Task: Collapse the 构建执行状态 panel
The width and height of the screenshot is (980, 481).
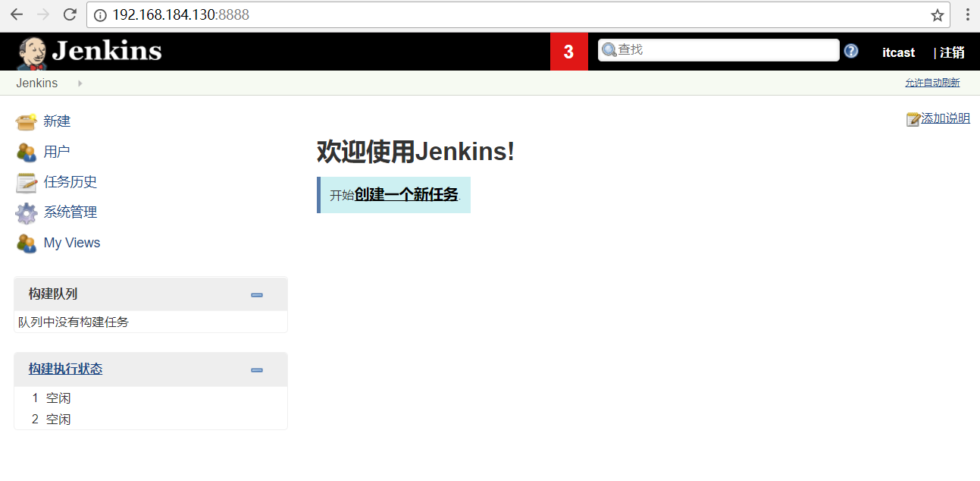Action: [x=257, y=369]
